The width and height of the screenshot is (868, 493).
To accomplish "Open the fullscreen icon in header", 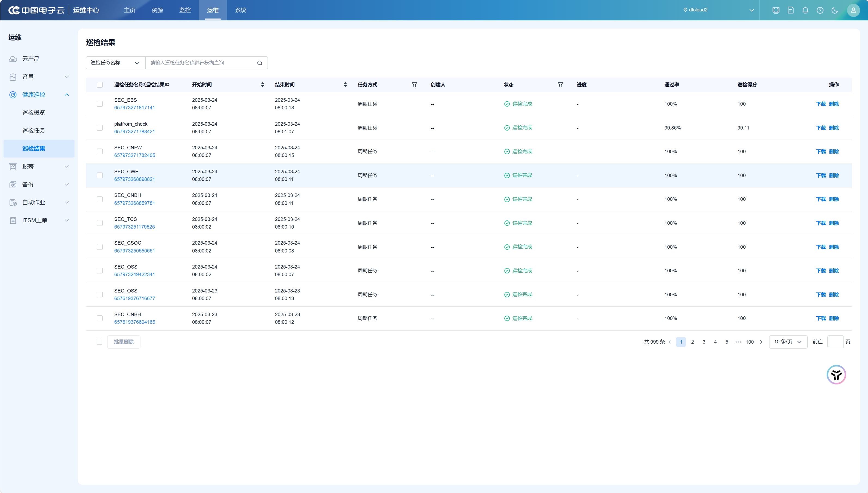I will [x=776, y=10].
